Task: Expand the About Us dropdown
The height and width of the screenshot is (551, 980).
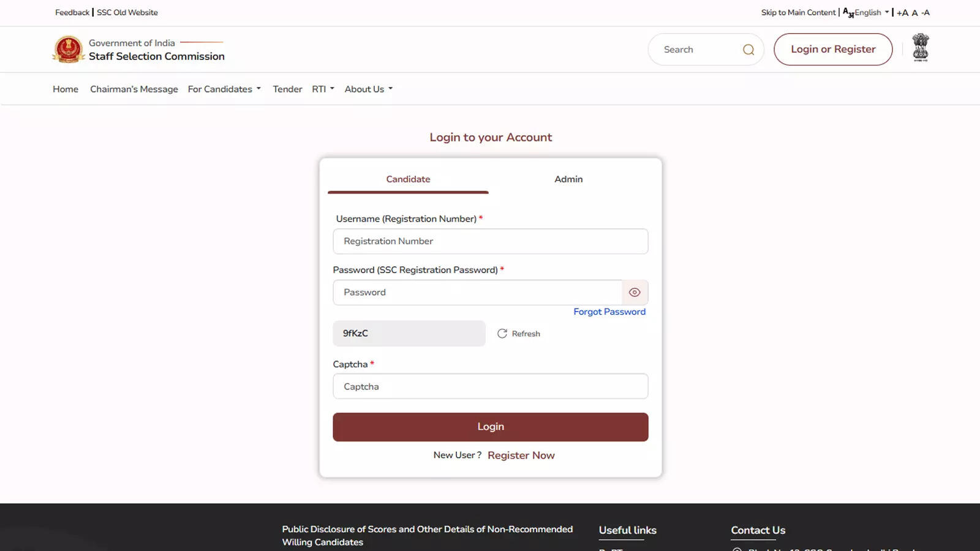Action: (368, 89)
